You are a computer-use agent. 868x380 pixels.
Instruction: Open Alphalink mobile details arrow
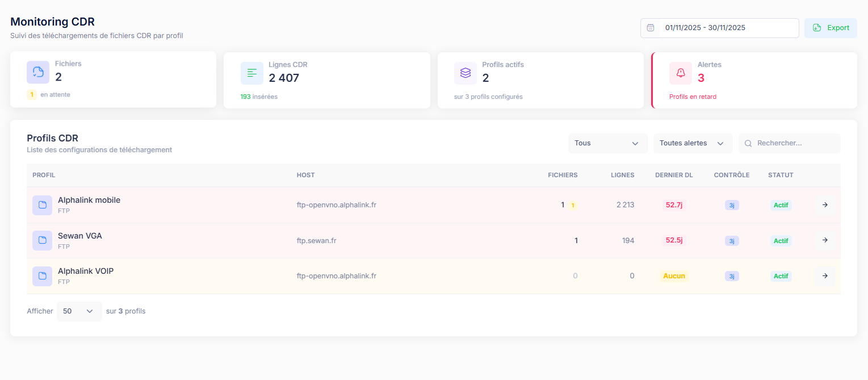[825, 205]
